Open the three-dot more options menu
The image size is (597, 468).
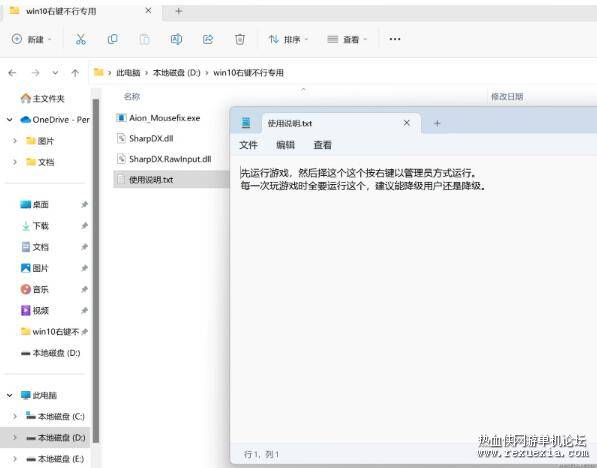(395, 39)
